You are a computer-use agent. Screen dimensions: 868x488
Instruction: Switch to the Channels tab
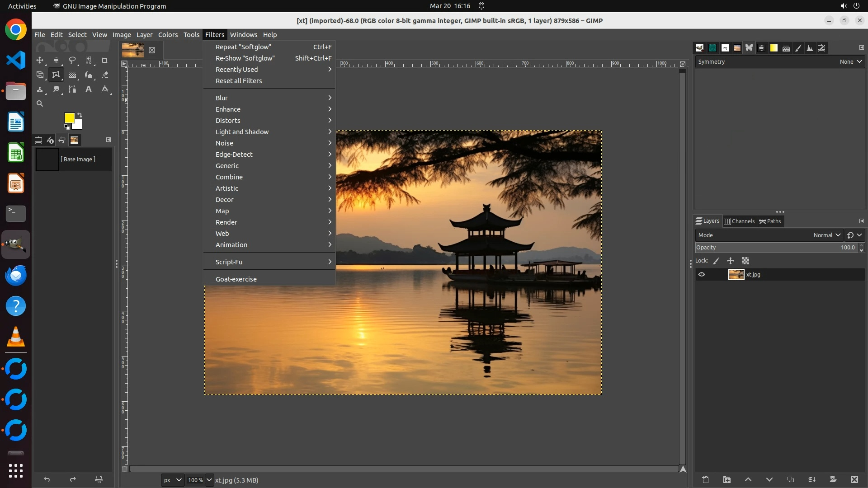click(740, 221)
